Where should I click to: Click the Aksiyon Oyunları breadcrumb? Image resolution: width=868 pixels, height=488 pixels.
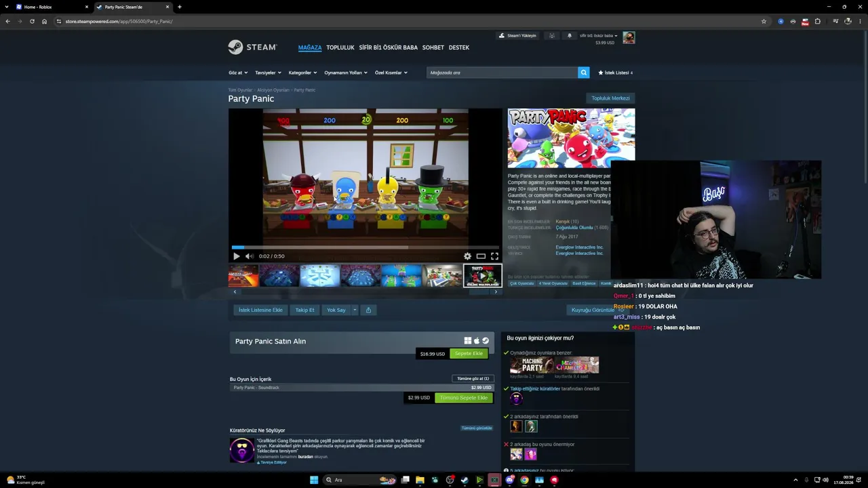point(273,90)
